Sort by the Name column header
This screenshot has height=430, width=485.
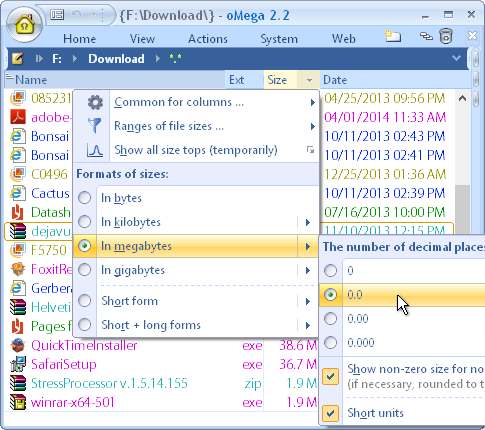coord(115,80)
